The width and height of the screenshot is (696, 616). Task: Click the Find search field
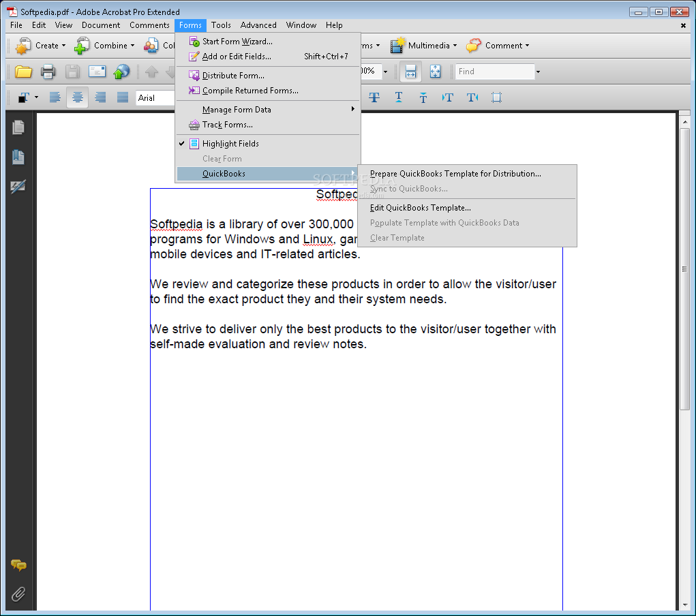point(494,72)
